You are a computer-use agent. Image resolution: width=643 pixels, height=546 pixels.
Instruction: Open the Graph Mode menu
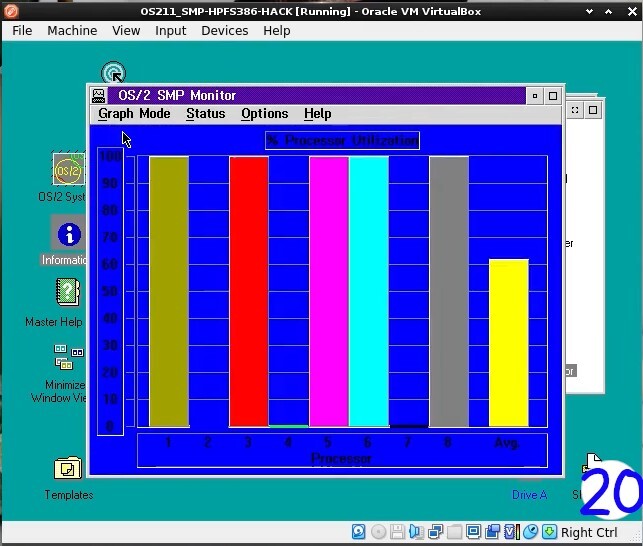click(x=134, y=114)
